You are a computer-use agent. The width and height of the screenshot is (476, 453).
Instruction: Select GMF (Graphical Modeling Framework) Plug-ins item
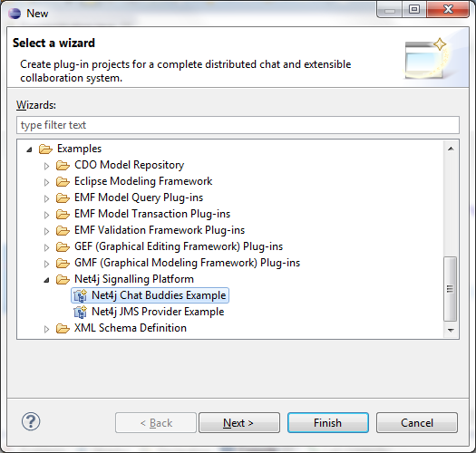tap(187, 263)
